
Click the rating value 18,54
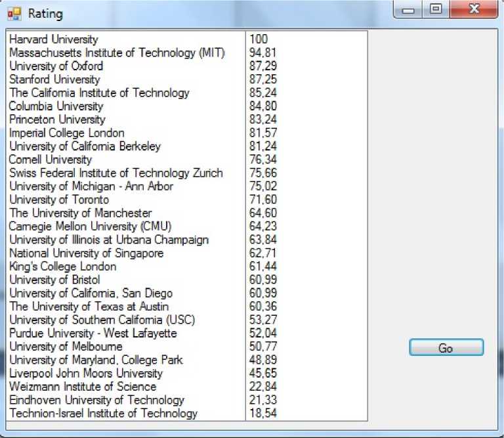[263, 413]
